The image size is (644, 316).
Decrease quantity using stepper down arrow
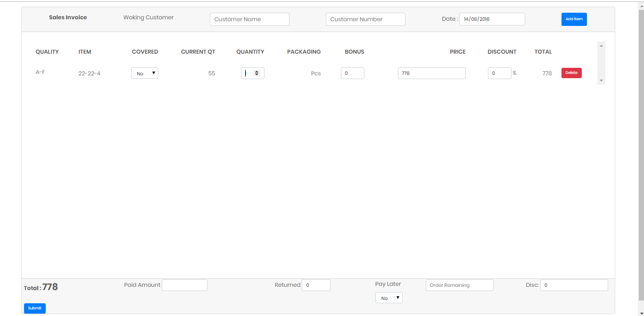point(256,75)
